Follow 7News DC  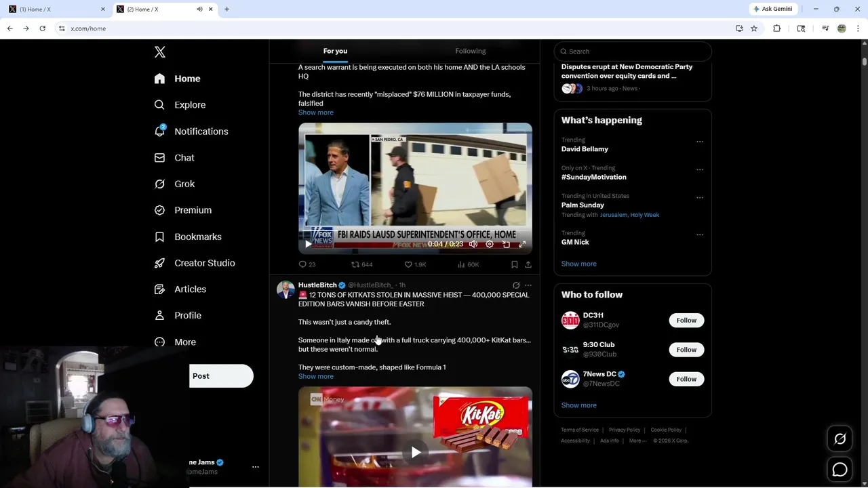click(686, 379)
